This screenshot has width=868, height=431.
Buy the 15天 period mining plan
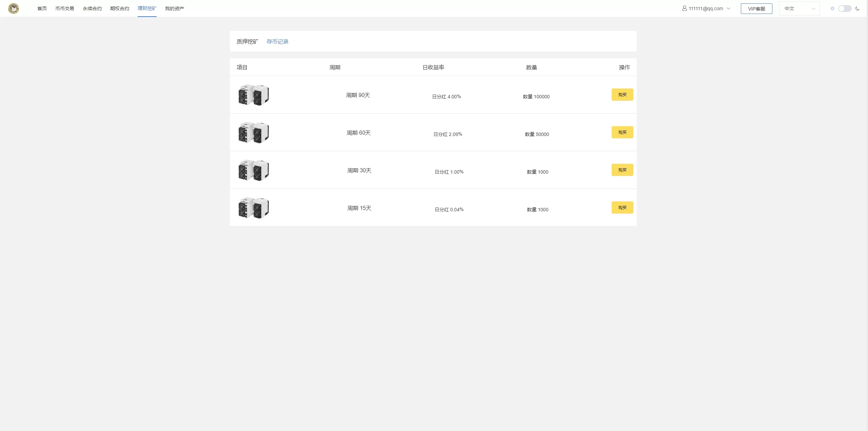click(x=622, y=208)
